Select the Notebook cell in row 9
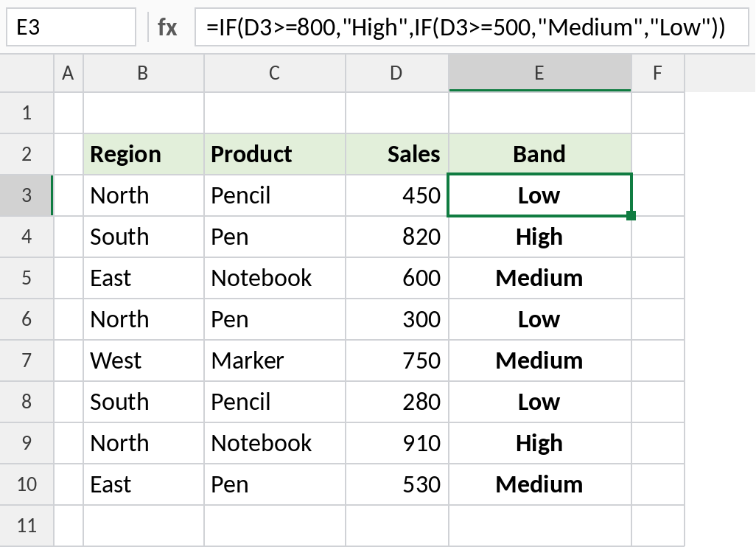Image resolution: width=756 pixels, height=547 pixels. (x=275, y=443)
